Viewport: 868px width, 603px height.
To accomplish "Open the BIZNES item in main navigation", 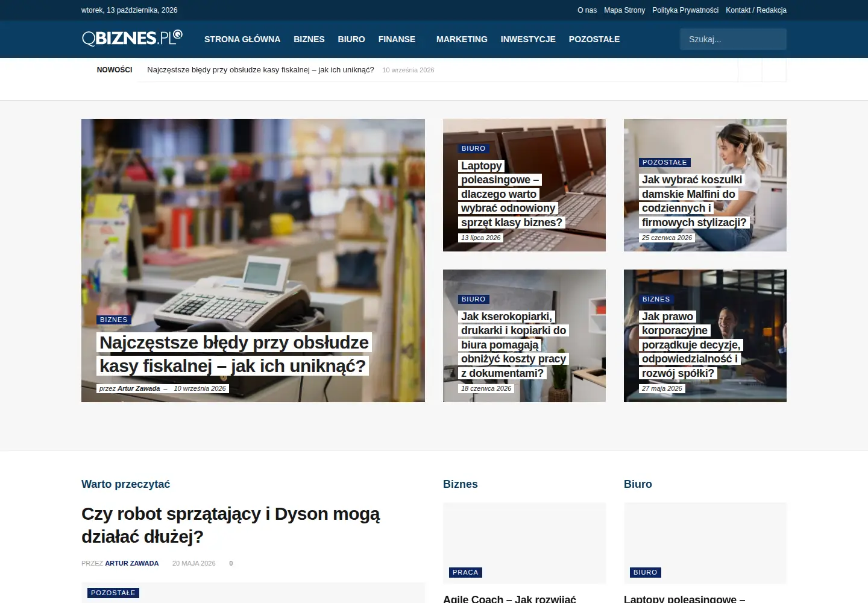I will pyautogui.click(x=309, y=39).
